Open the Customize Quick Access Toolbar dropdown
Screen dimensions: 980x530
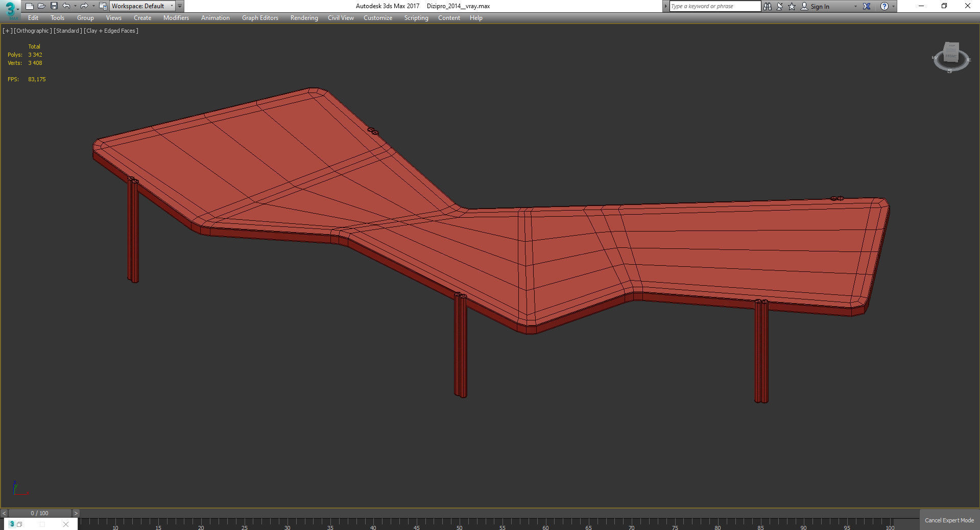[180, 6]
